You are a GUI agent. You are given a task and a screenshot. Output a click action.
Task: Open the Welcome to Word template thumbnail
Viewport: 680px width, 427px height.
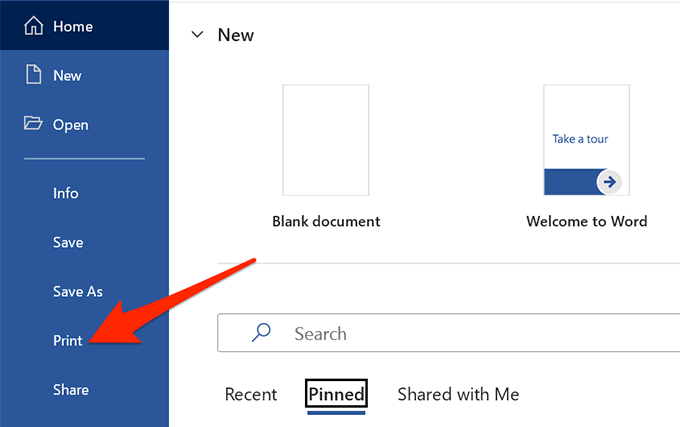586,140
